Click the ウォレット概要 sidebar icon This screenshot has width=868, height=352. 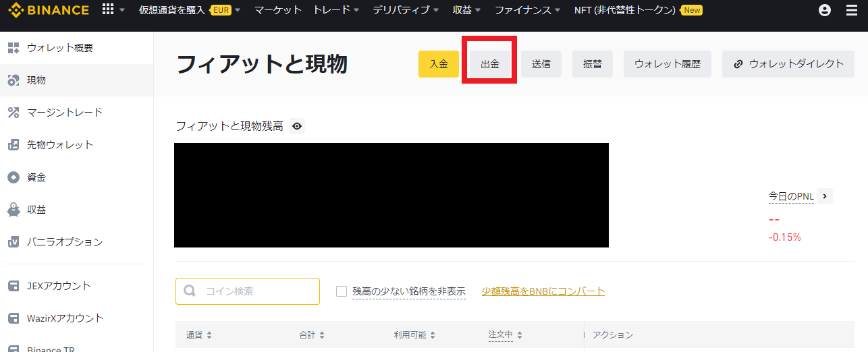13,48
